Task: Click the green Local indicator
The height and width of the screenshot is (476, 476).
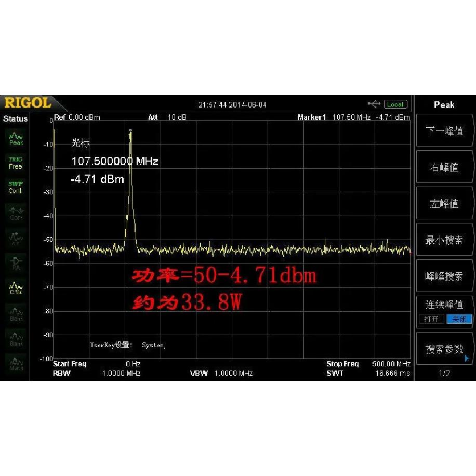Action: (x=395, y=104)
